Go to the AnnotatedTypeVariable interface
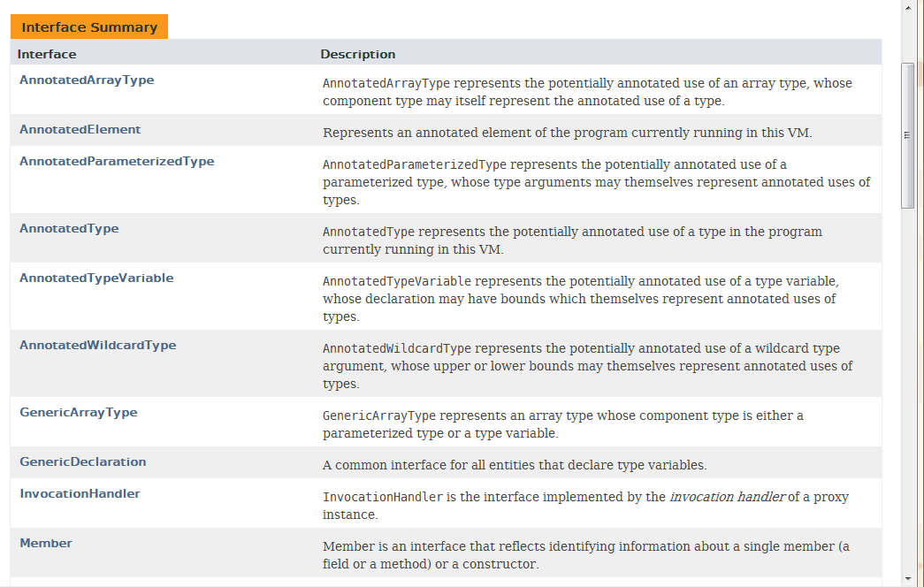 click(96, 278)
